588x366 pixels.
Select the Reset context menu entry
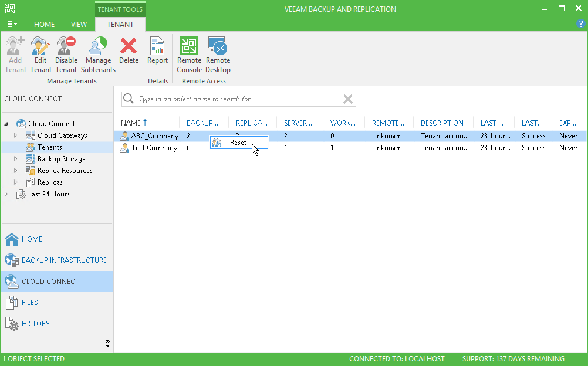[239, 143]
